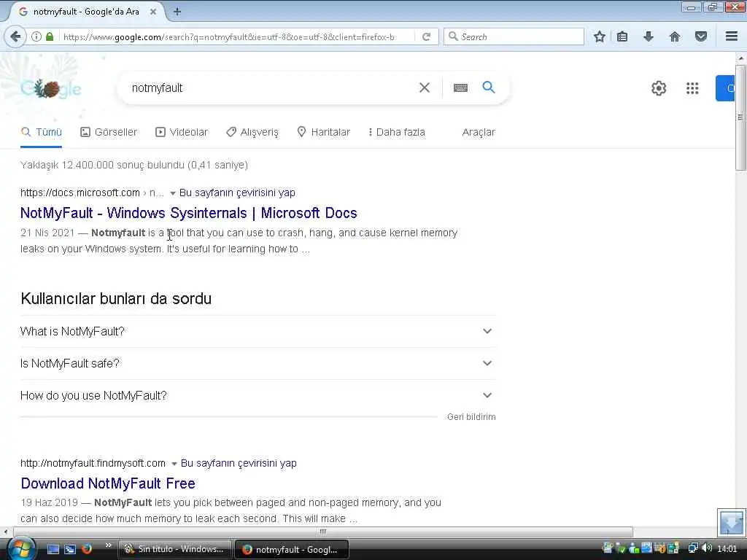Switch to the Haritalar tab
Image resolution: width=747 pixels, height=560 pixels.
coord(323,132)
